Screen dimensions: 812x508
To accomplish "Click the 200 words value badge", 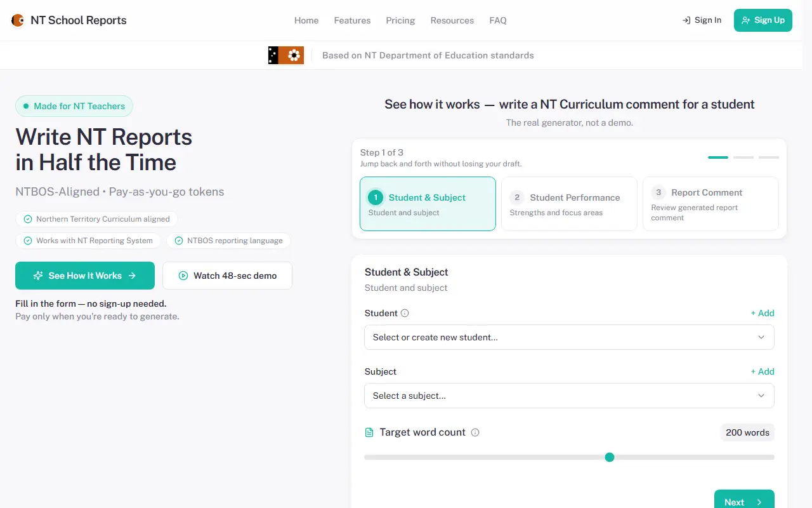I will (747, 432).
